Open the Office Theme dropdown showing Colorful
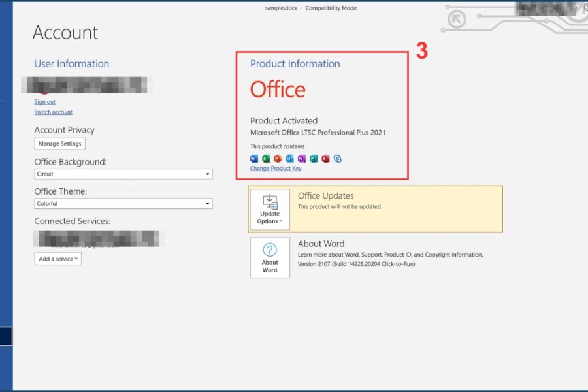 (x=123, y=204)
